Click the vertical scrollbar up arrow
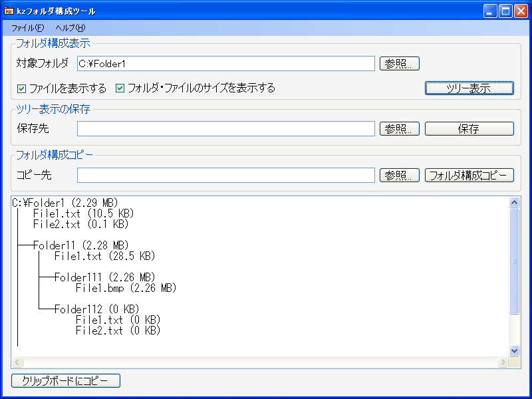The height and width of the screenshot is (399, 532). pyautogui.click(x=514, y=203)
